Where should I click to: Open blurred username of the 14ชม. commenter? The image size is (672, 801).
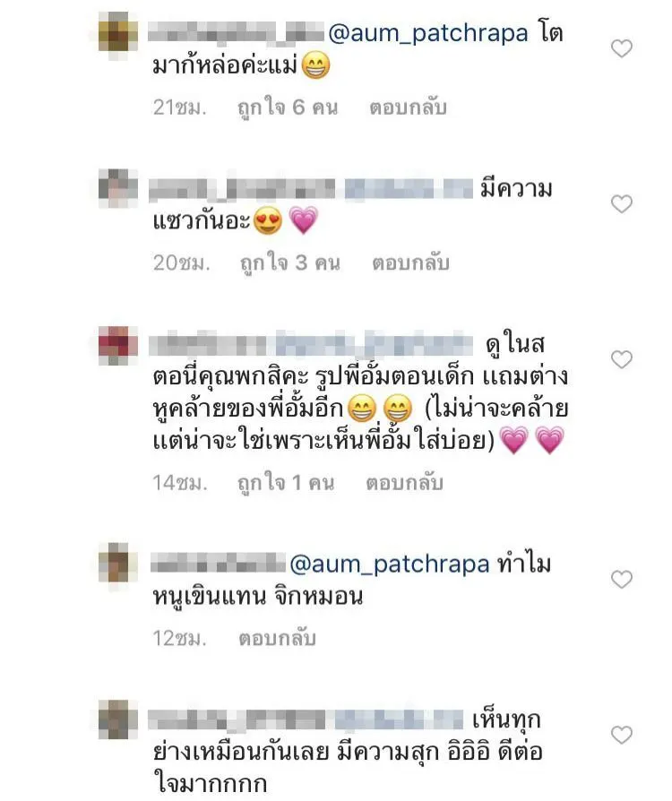(x=207, y=345)
